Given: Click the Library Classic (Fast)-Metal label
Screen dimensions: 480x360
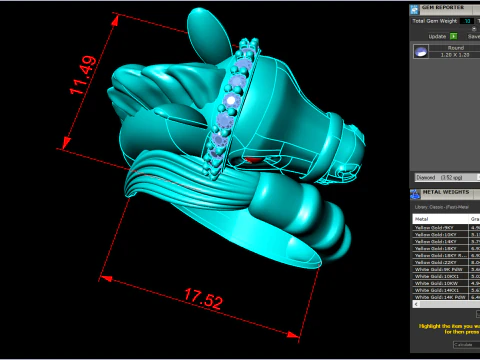Looking at the screenshot, I should click(x=442, y=207).
